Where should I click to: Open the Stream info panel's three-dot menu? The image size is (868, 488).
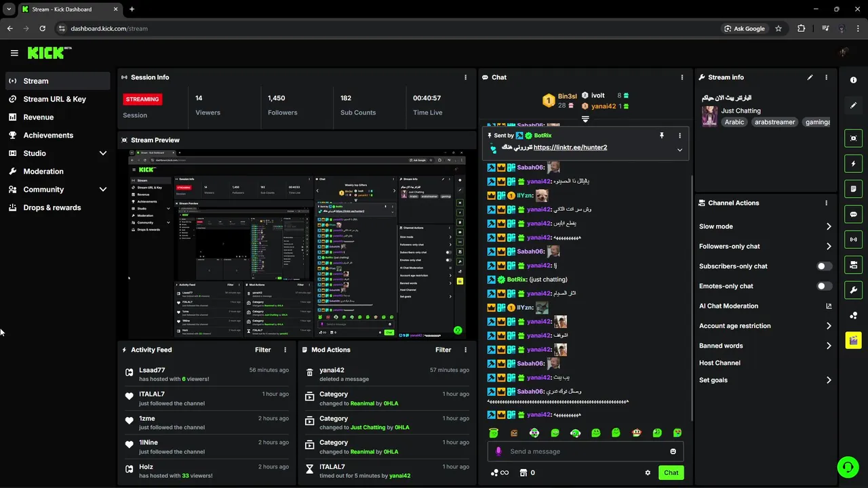(826, 77)
